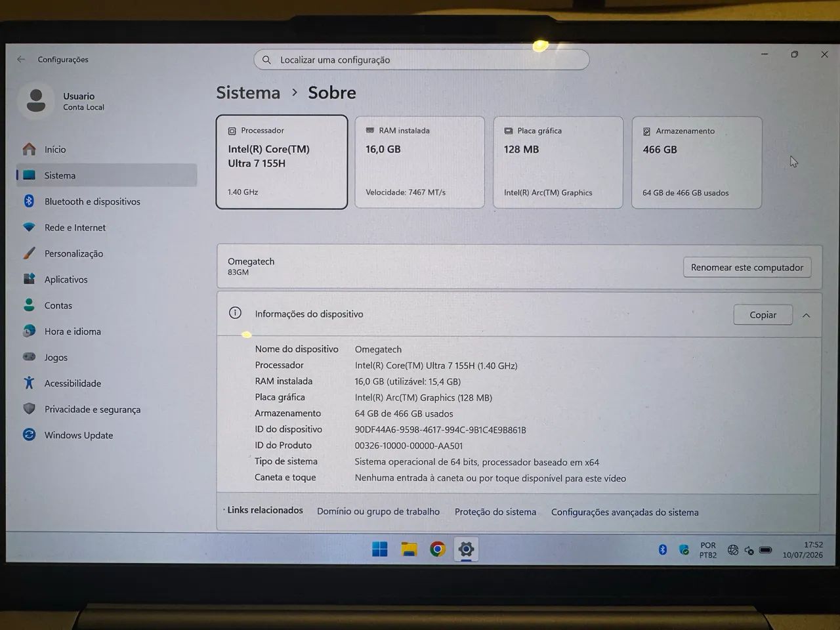Click the ID do dispositivo value
Image resolution: width=840 pixels, height=630 pixels.
tap(440, 430)
